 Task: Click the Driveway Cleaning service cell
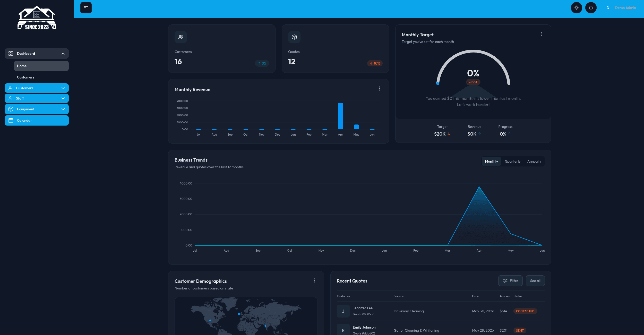coord(409,311)
